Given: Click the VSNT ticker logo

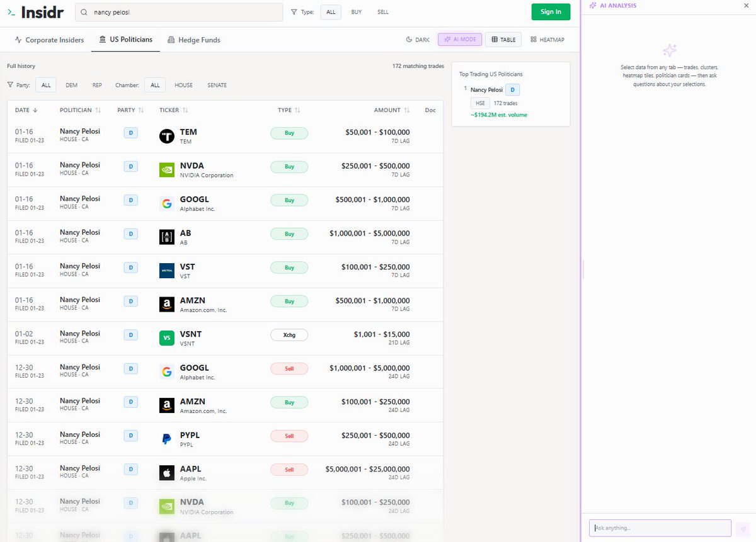Looking at the screenshot, I should point(167,338).
